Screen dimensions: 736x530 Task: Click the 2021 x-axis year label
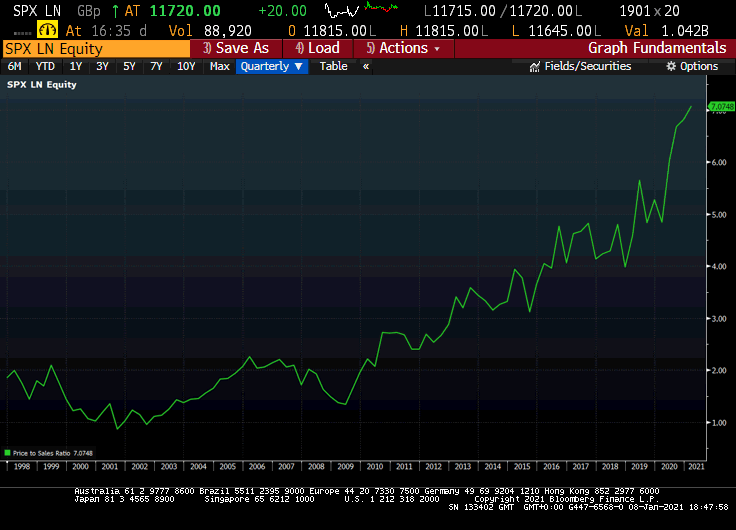click(x=696, y=467)
